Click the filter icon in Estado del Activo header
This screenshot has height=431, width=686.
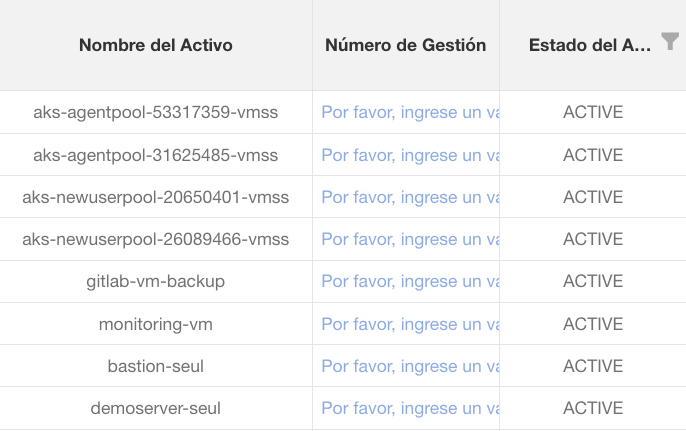click(x=670, y=42)
